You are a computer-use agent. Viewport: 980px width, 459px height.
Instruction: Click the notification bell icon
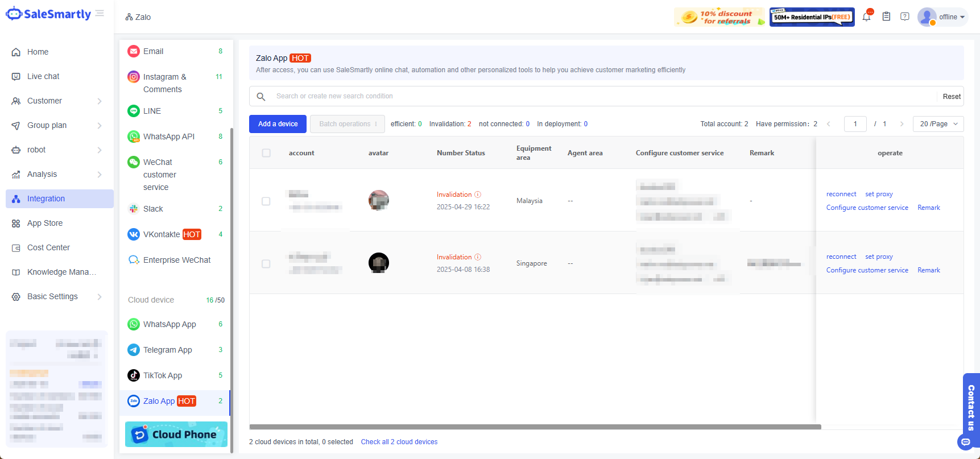point(866,17)
